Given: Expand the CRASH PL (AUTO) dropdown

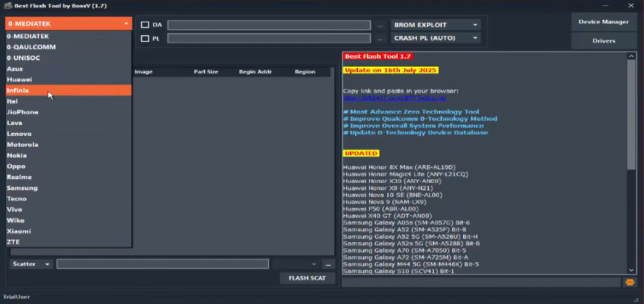Looking at the screenshot, I should 435,38.
